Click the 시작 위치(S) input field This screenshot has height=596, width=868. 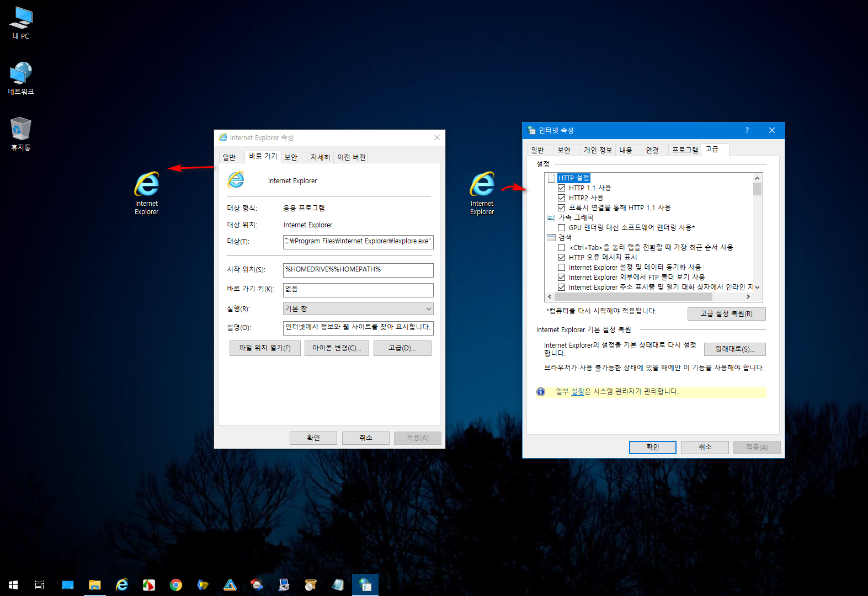click(358, 270)
